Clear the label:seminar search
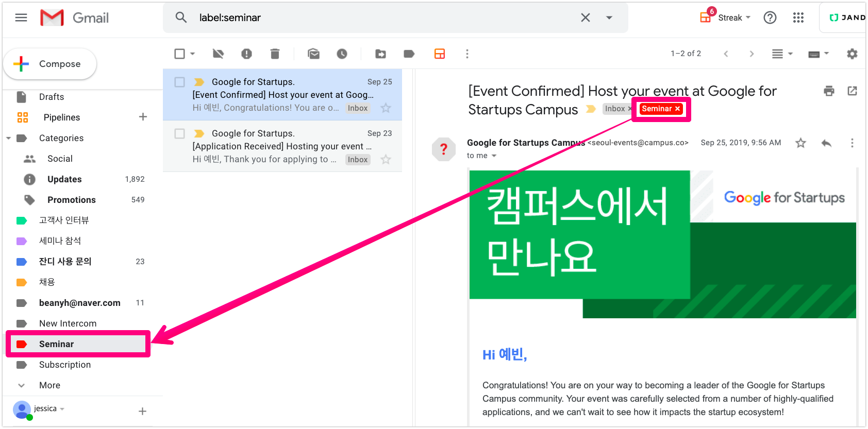The image size is (868, 429). (x=586, y=18)
